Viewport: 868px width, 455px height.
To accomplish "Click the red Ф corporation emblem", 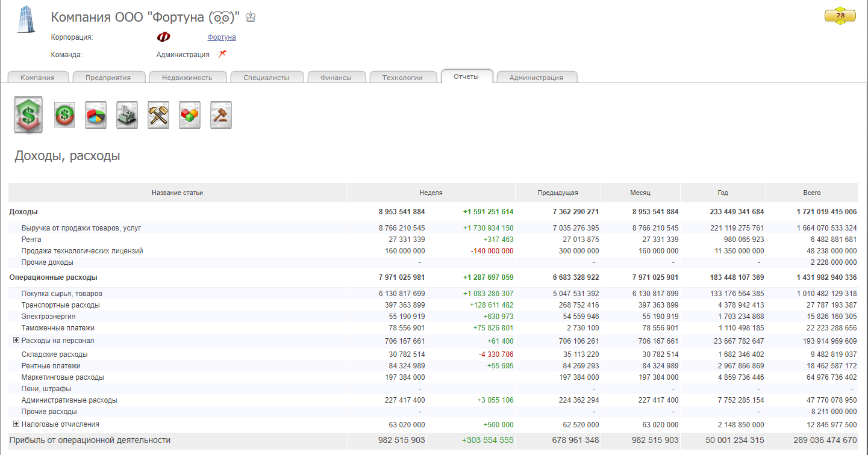I will pyautogui.click(x=163, y=37).
